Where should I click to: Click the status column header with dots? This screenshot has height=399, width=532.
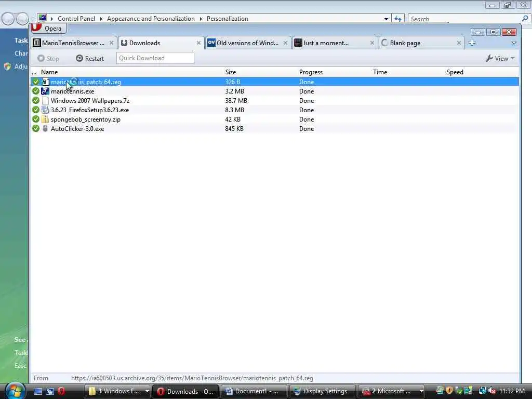coord(34,72)
